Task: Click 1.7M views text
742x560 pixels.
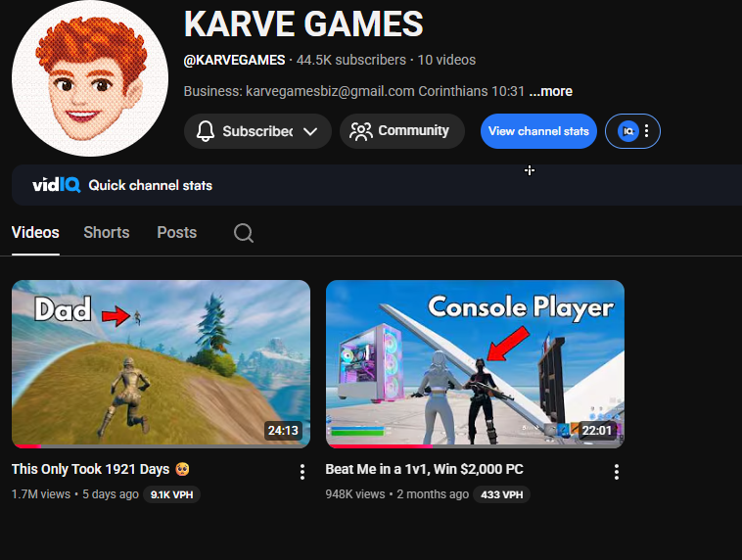Action: click(x=41, y=494)
